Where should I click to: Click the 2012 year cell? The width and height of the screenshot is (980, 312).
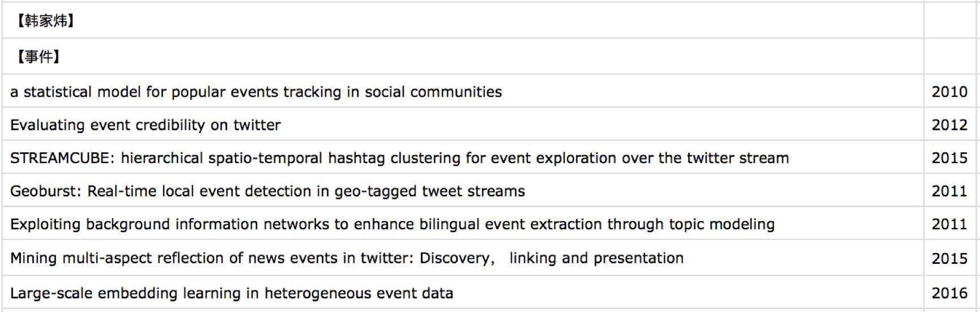tap(949, 125)
